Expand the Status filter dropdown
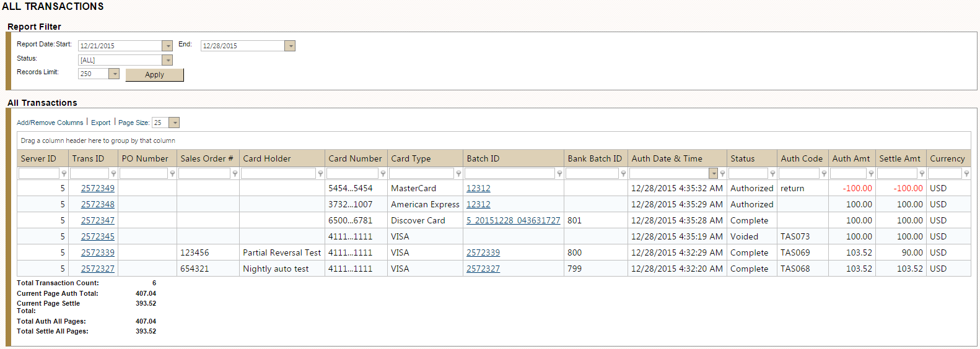Image resolution: width=980 pixels, height=349 pixels. (167, 60)
